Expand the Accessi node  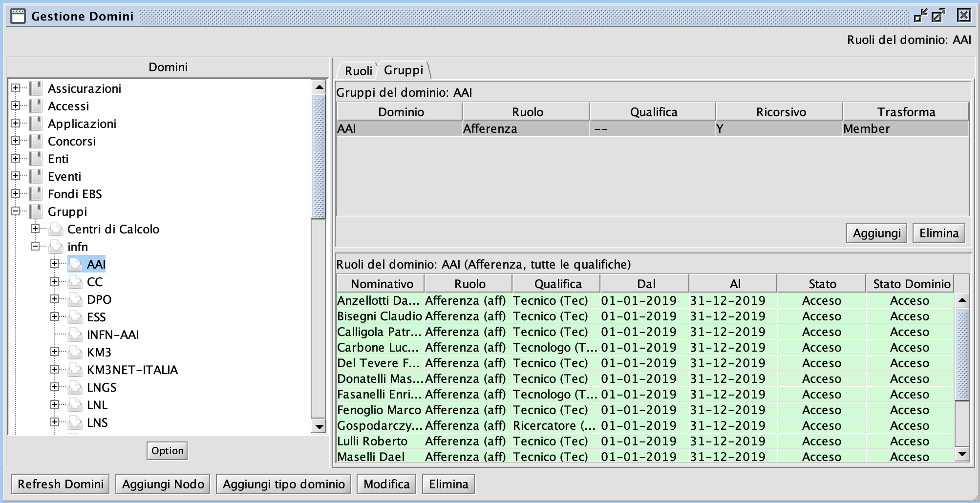coord(16,105)
